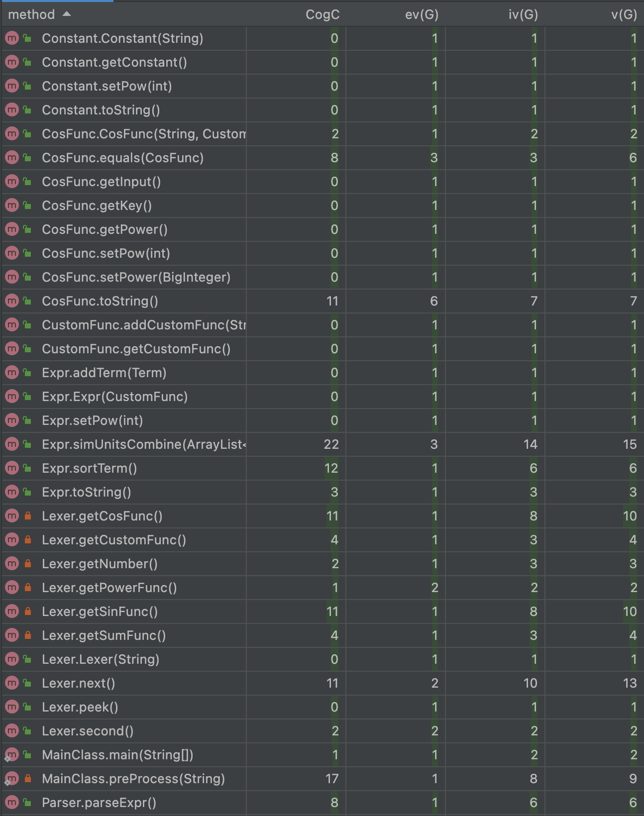Click the static method icon for MainClass.main(String[])

click(12, 755)
